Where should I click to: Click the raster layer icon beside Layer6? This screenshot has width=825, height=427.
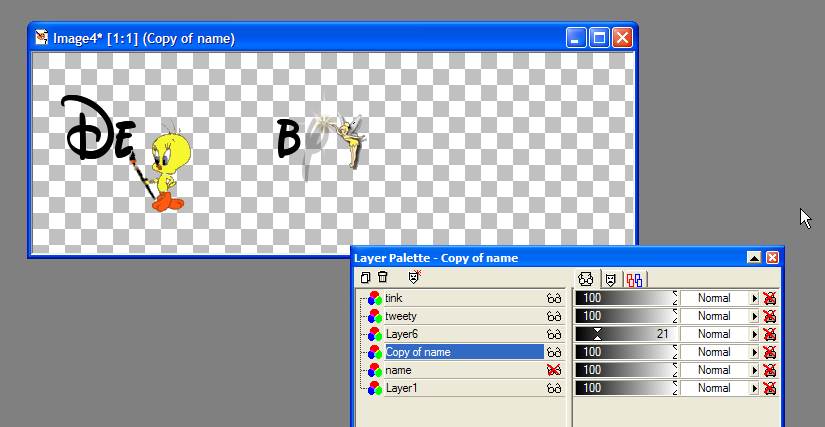pos(375,334)
